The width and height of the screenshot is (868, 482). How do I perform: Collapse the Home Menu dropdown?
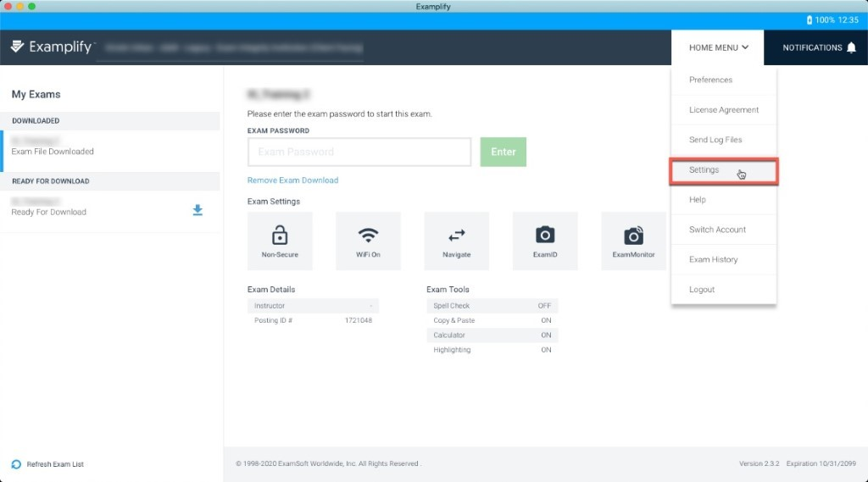click(718, 47)
